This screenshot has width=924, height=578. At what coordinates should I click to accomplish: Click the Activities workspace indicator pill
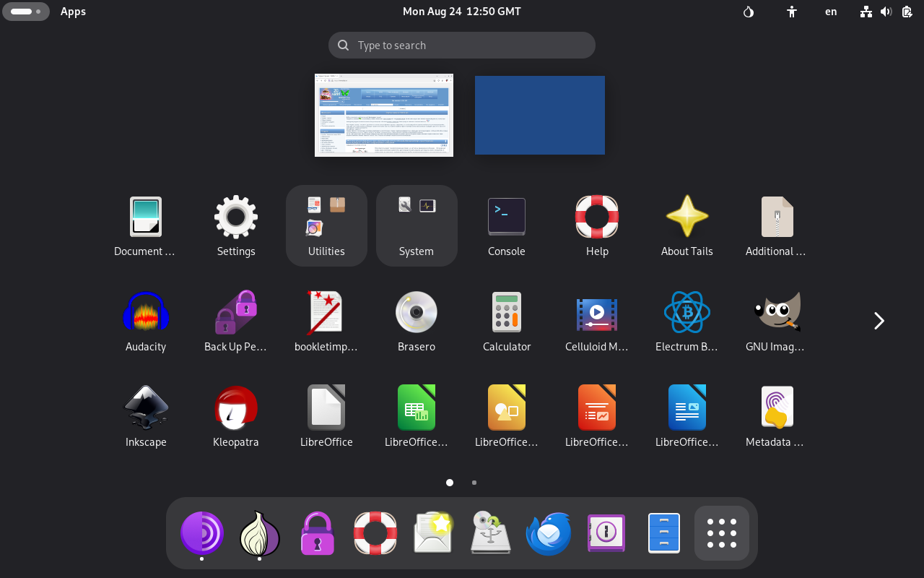[26, 12]
